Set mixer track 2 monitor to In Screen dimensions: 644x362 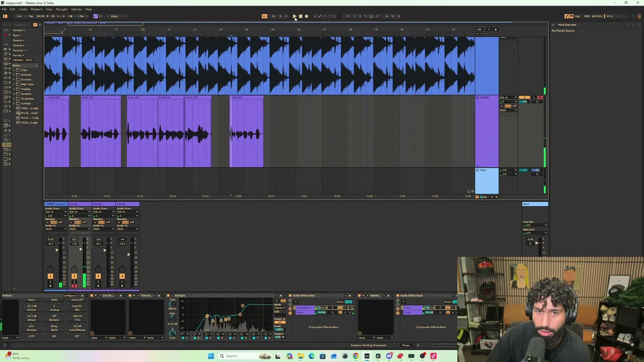(x=72, y=222)
